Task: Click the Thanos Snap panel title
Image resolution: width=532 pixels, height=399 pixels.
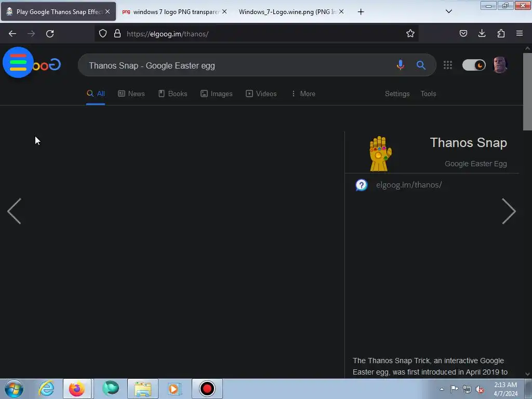Action: [468, 143]
